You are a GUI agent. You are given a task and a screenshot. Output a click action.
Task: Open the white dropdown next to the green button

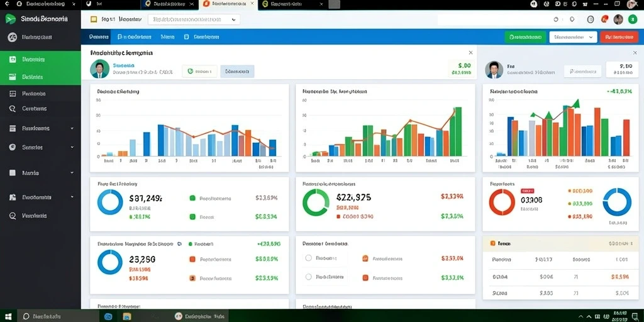[x=573, y=37]
